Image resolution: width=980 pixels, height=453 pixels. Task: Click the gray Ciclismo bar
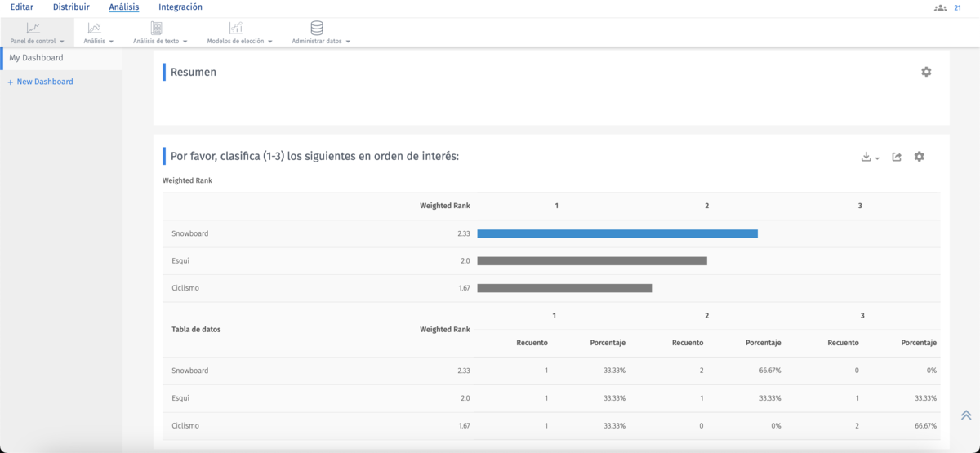(x=564, y=288)
